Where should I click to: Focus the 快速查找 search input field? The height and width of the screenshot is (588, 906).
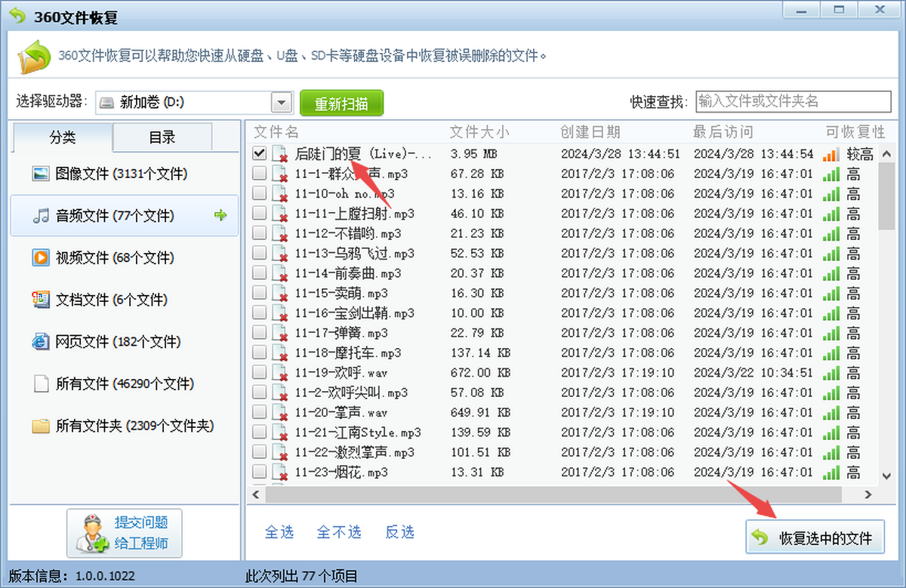coord(793,101)
